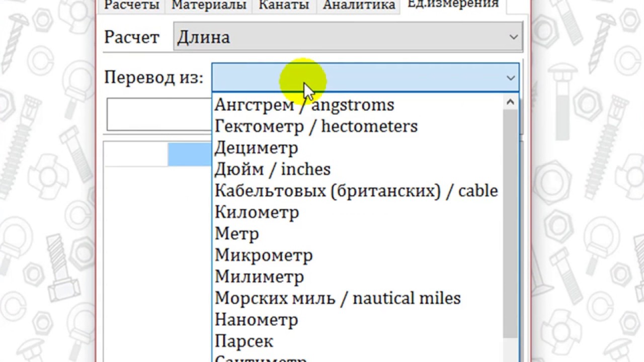Select Милиметр option
Screen dimensions: 644x362
pos(260,277)
